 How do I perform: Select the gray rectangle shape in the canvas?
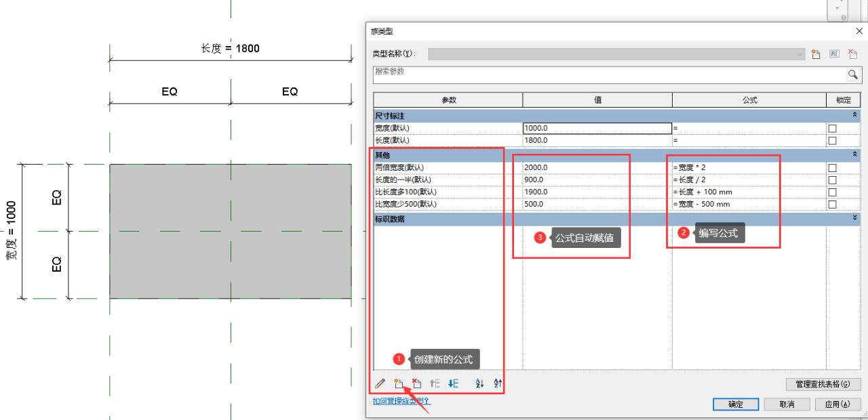(231, 231)
